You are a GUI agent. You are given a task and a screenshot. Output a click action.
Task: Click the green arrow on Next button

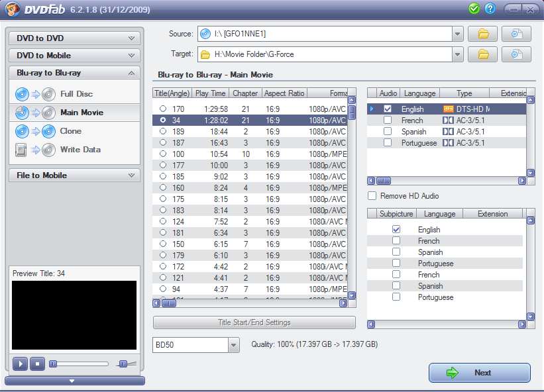[453, 373]
